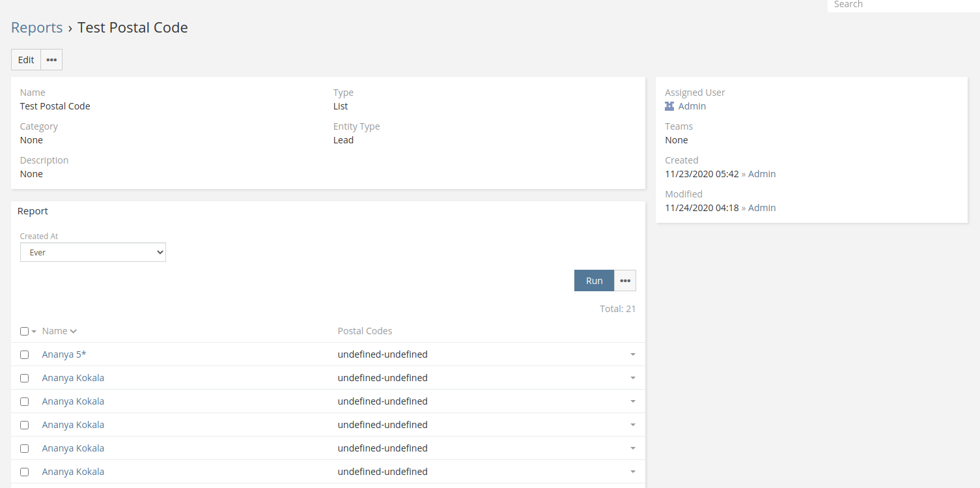Tick the select-all checkbox in the header
The image size is (980, 488).
[24, 332]
